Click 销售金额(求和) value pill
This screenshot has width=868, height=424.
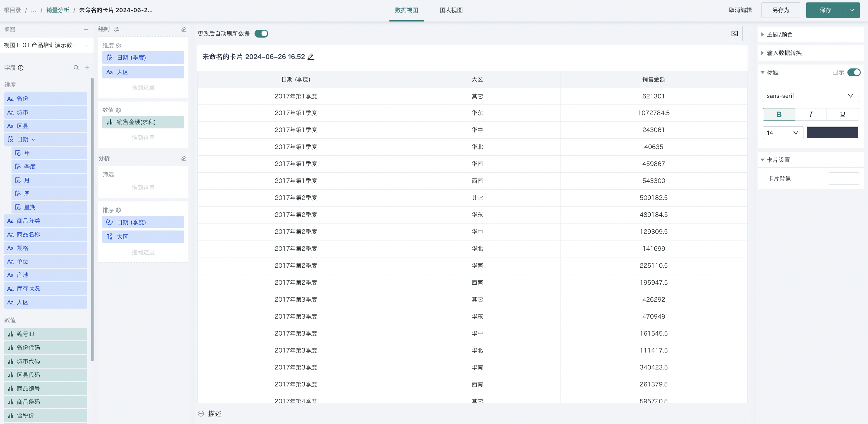pyautogui.click(x=143, y=122)
